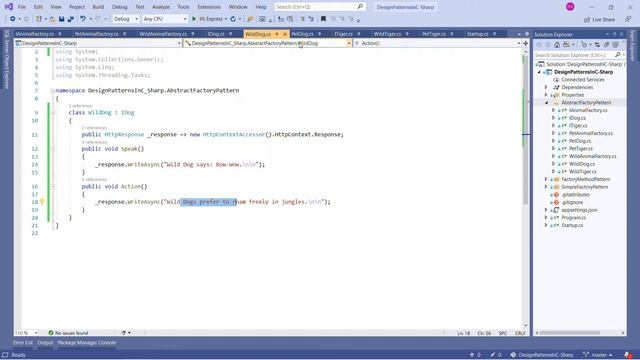
Task: Click Sync with Active Document icon
Action: (598, 45)
